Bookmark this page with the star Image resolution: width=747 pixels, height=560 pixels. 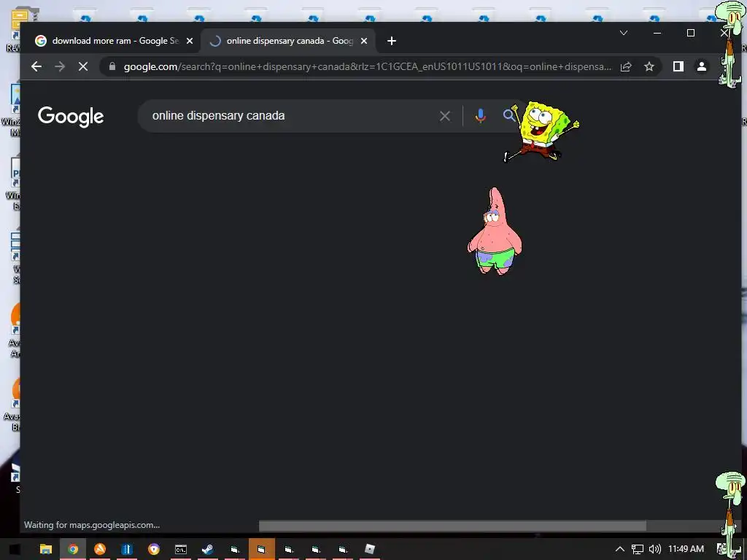click(649, 66)
